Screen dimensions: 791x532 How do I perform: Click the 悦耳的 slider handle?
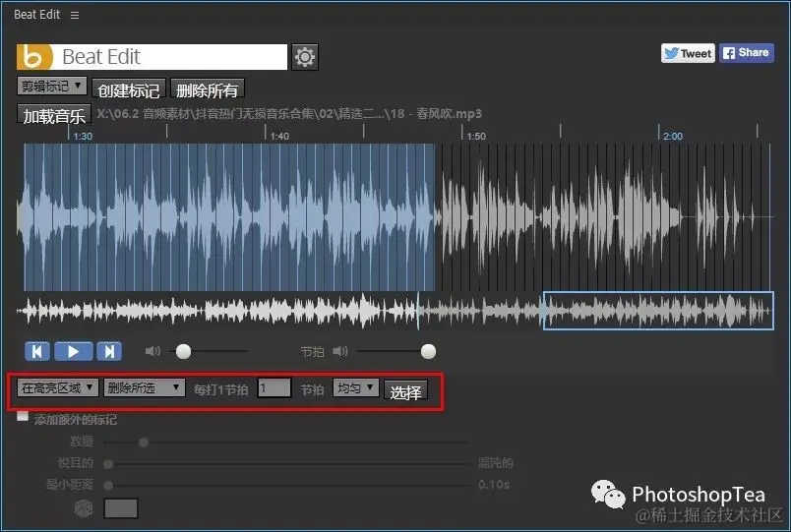pyautogui.click(x=108, y=463)
